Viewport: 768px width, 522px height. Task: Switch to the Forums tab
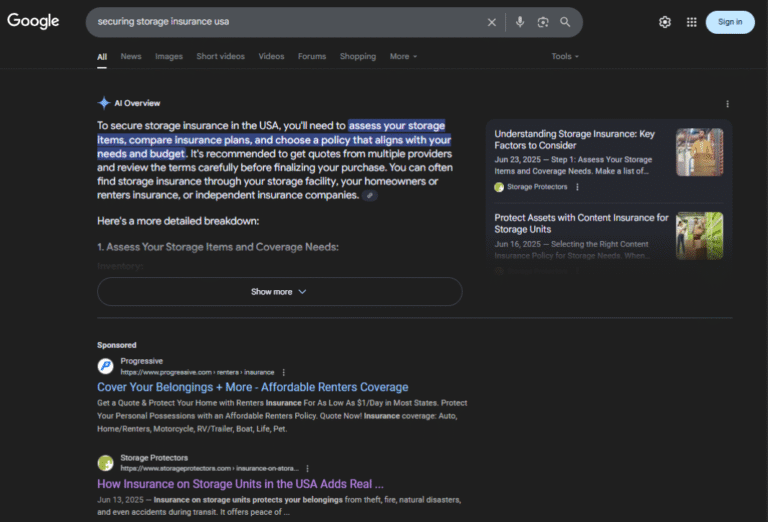(x=312, y=56)
